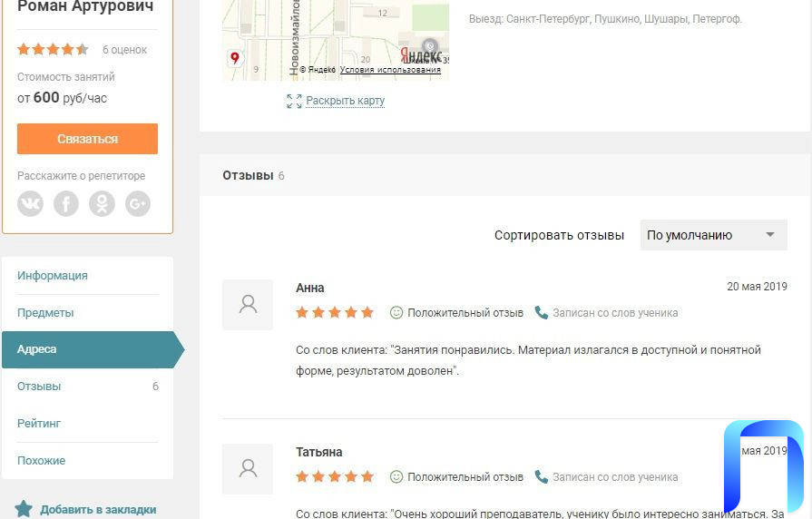Image resolution: width=812 pixels, height=519 pixels.
Task: Go to Предметы in sidebar
Action: [x=45, y=313]
